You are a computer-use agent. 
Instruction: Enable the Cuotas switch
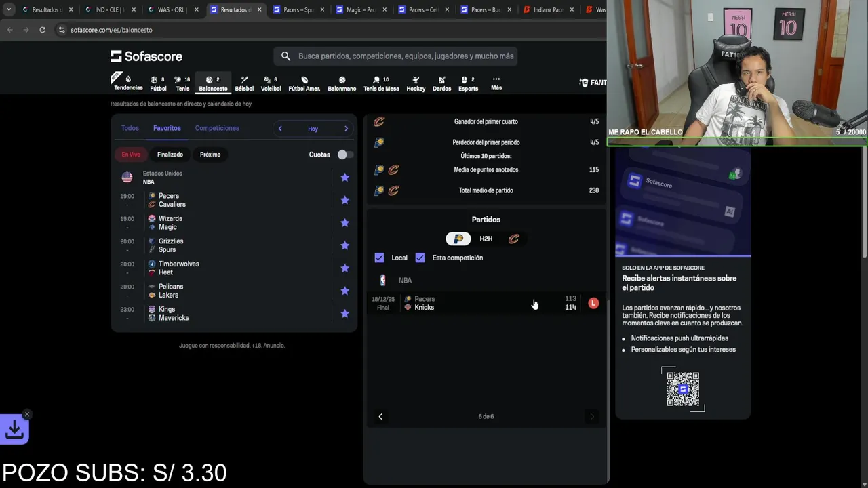(x=344, y=155)
